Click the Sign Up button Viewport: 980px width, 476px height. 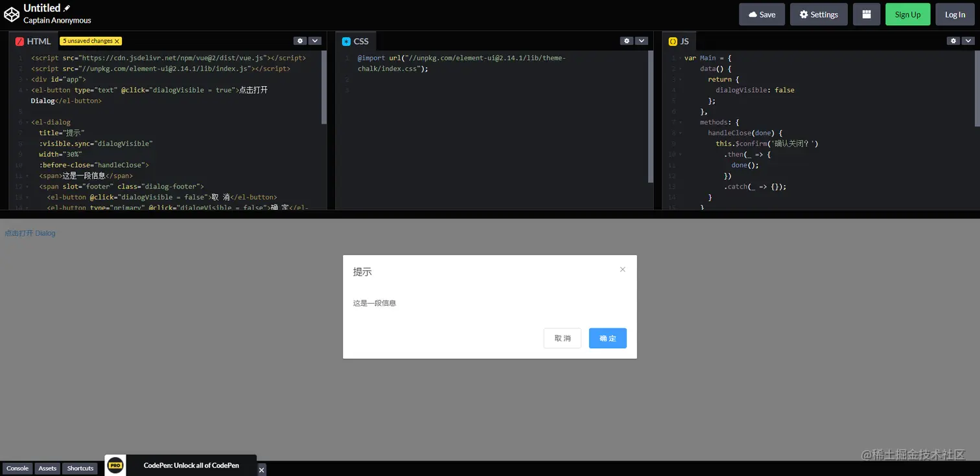(x=907, y=14)
